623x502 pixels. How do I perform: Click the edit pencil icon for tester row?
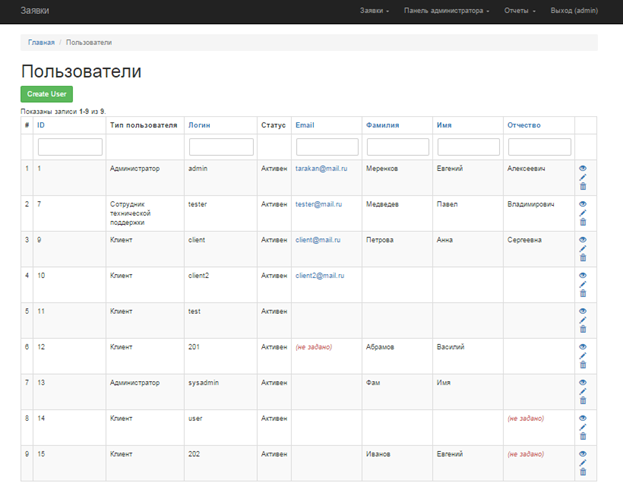pos(583,213)
